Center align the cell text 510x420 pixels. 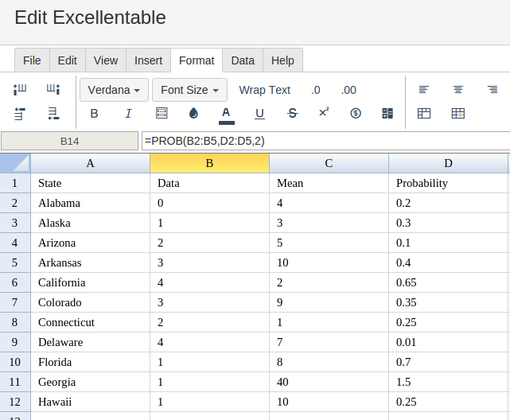tap(458, 90)
